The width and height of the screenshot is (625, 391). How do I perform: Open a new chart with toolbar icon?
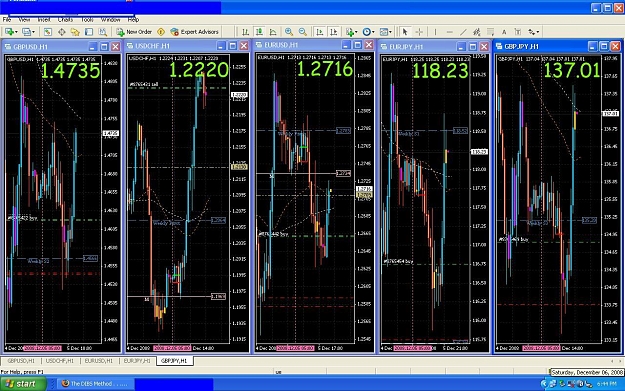click(x=9, y=32)
